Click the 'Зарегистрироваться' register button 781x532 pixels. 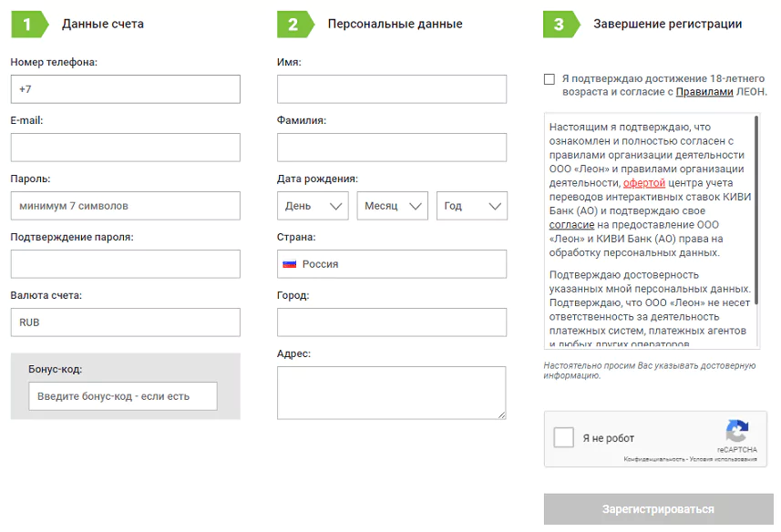coord(659,509)
